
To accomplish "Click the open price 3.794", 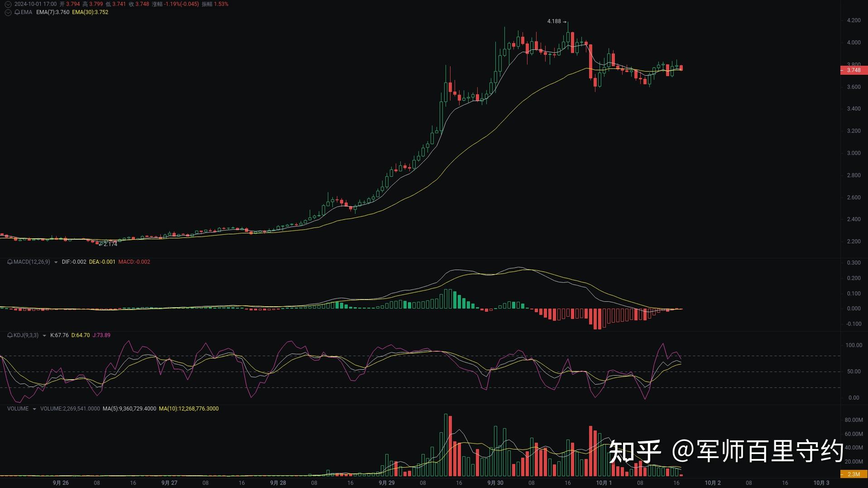I will point(73,4).
